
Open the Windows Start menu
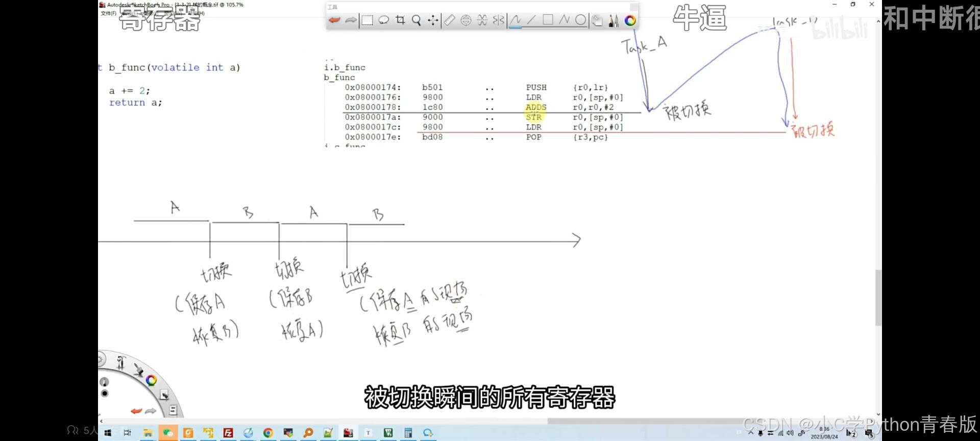(108, 433)
